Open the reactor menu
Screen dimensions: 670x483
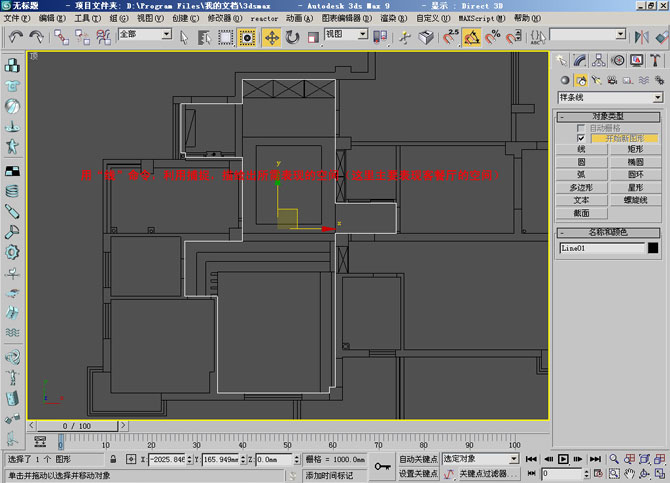pyautogui.click(x=264, y=18)
